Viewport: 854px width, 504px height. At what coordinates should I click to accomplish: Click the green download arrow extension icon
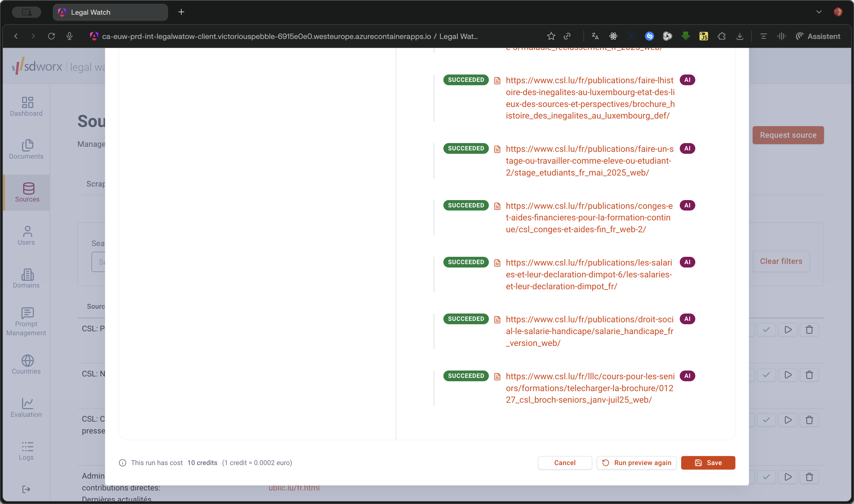click(x=685, y=36)
